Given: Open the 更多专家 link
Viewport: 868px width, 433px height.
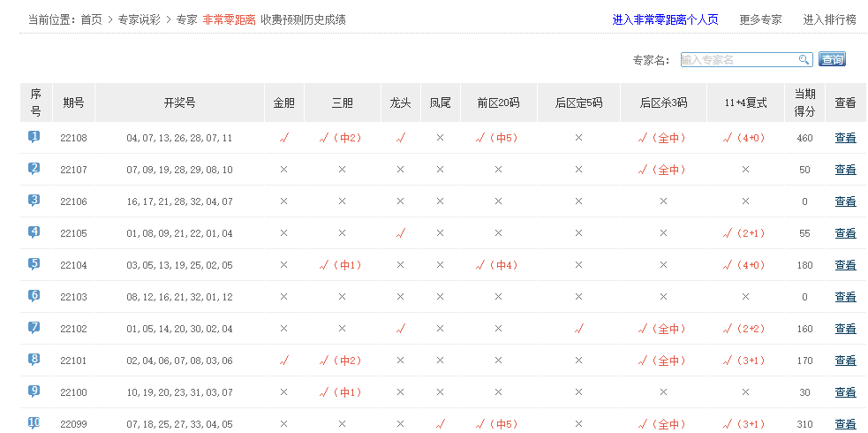Looking at the screenshot, I should pos(760,19).
